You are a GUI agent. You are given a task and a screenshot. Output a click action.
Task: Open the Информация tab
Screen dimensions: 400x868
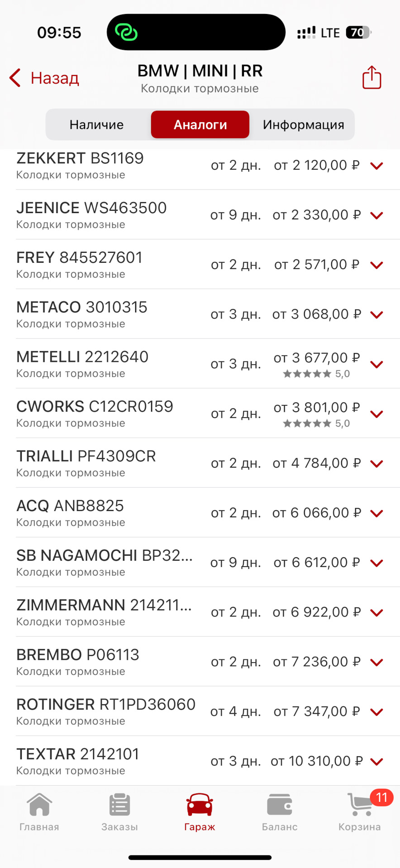tap(303, 124)
